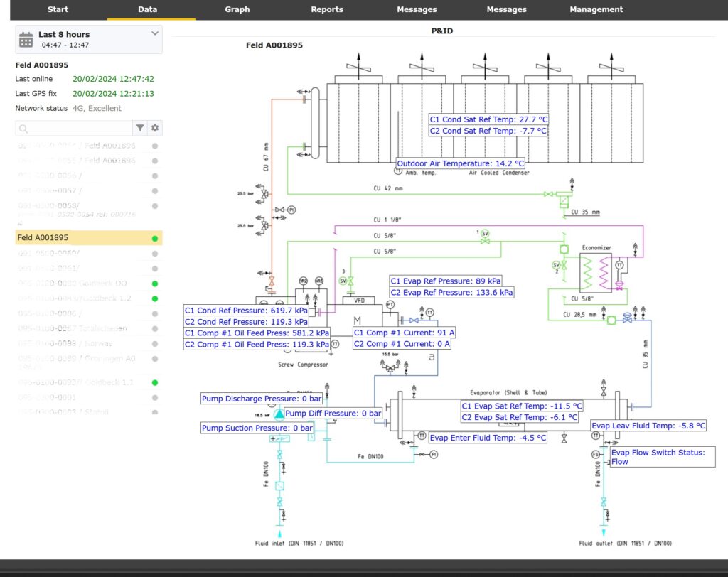
Task: Click C2 Comp #1 Oil Feed Press label
Action: (x=257, y=345)
